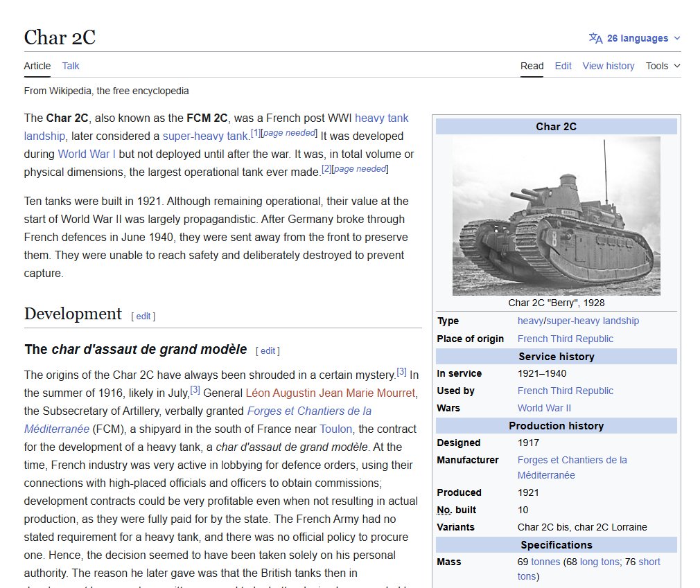Click citation [3] after 'likely in July'
700x588 pixels.
[x=195, y=389]
